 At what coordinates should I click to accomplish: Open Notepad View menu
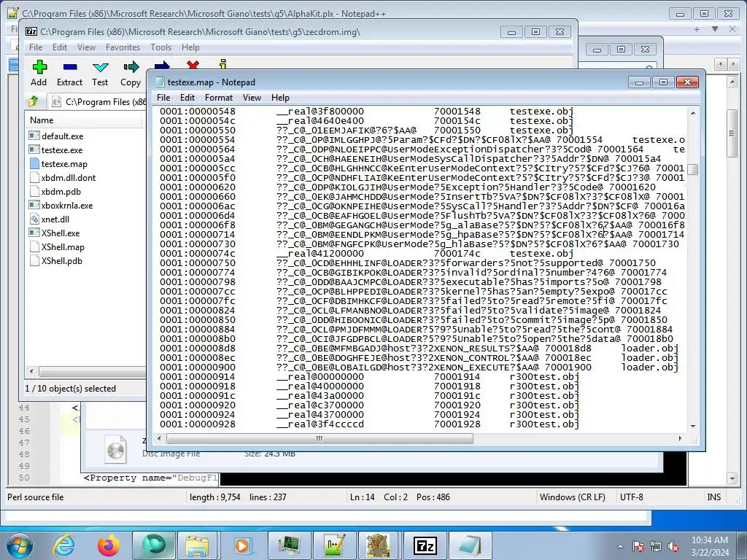coord(252,98)
